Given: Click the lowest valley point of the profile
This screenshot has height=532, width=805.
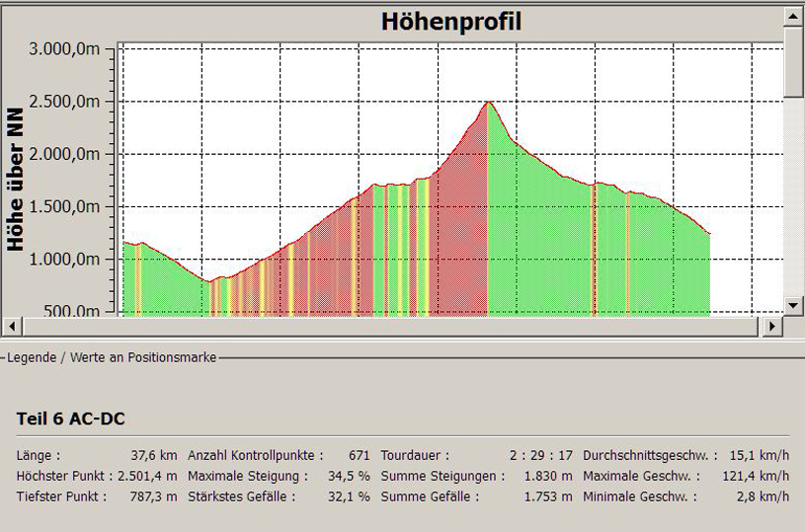Looking at the screenshot, I should (x=209, y=281).
